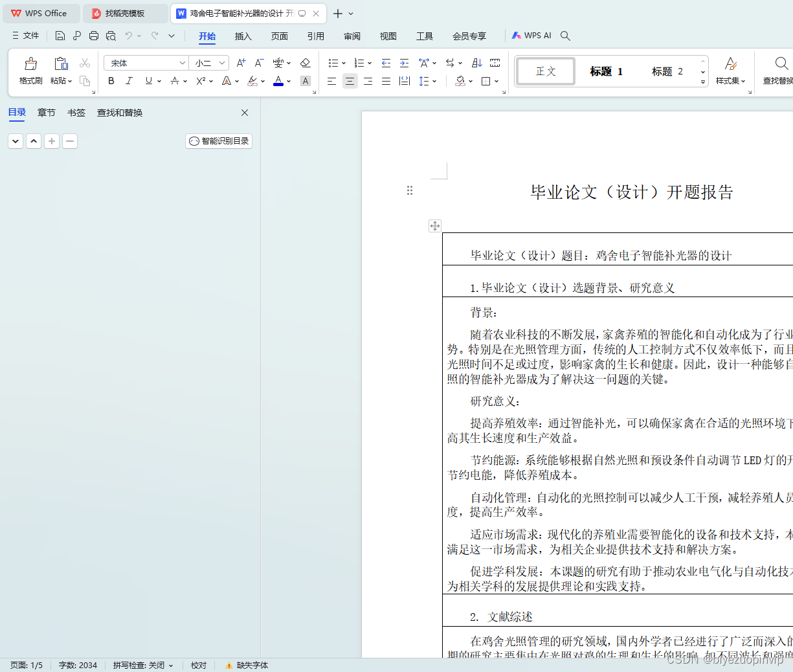
Task: Decrease font size with the A- icon
Action: pyautogui.click(x=259, y=63)
